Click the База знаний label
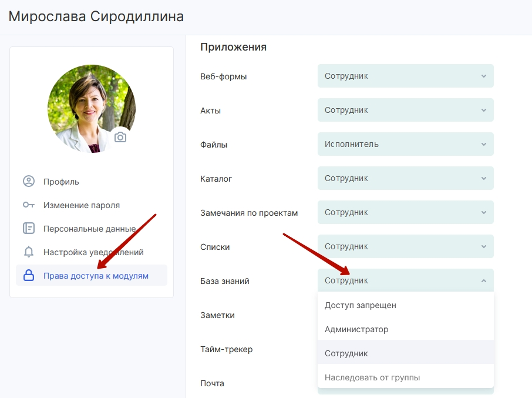The height and width of the screenshot is (398, 532). pyautogui.click(x=225, y=281)
